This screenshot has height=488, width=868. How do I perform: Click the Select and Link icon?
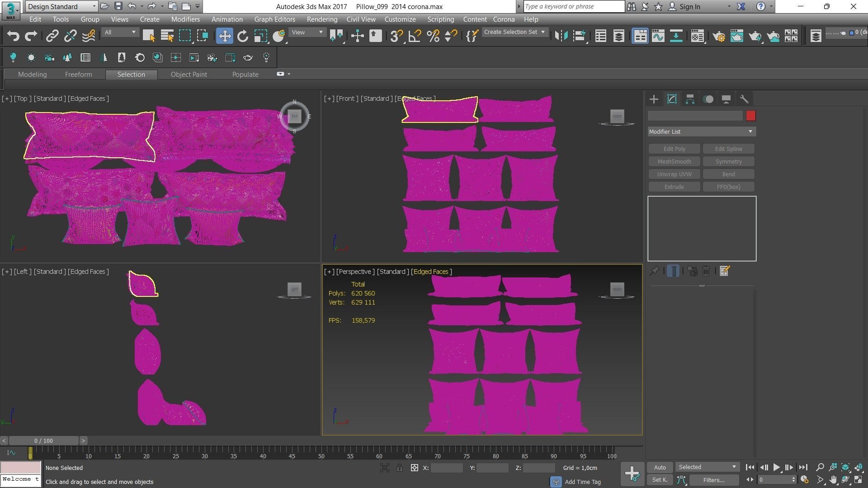[x=52, y=36]
